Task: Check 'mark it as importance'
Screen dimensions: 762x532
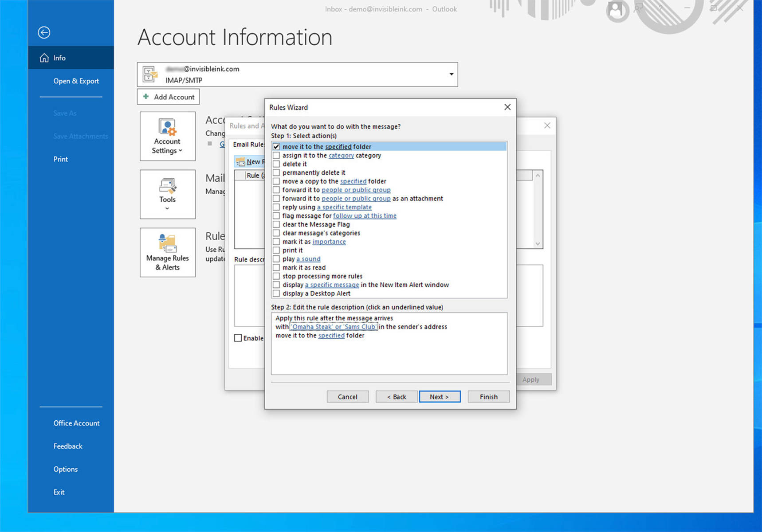Action: [276, 242]
